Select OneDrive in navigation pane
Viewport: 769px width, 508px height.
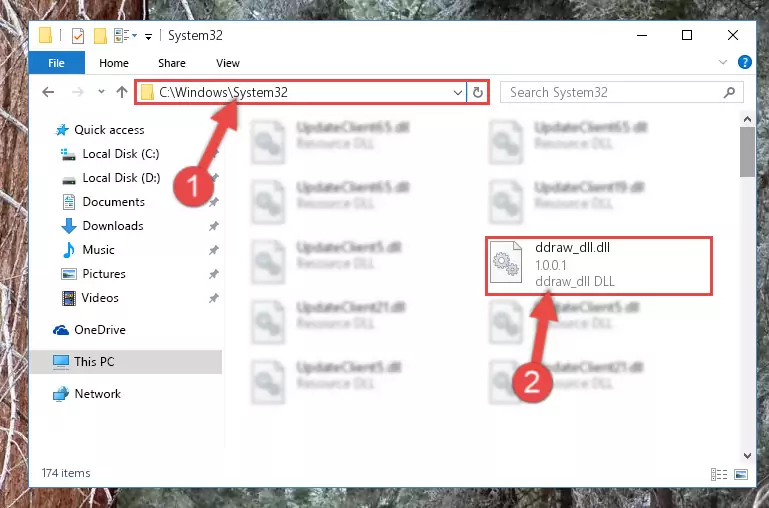[x=89, y=330]
